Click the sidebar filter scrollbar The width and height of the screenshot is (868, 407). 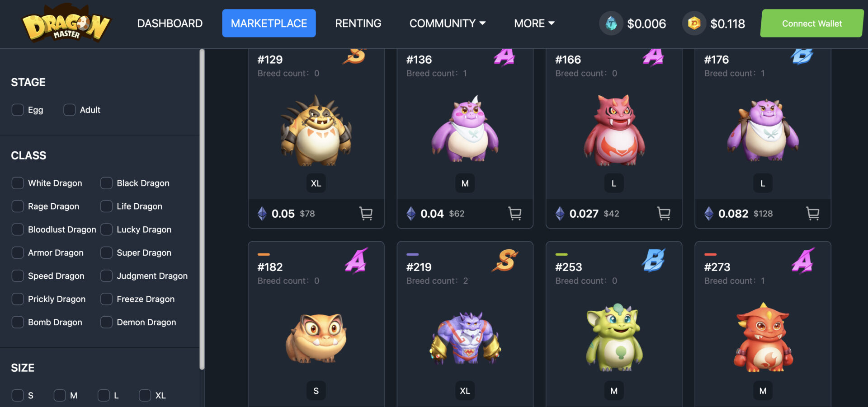coord(202,209)
